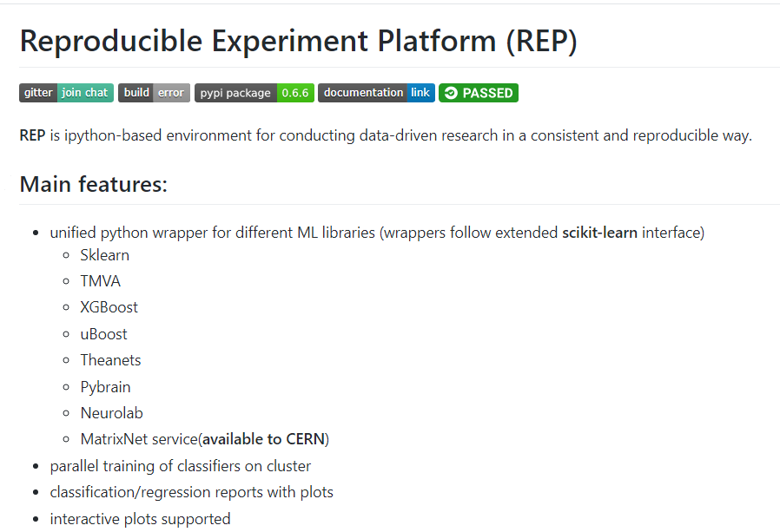Click the TMVA list entry
The width and height of the screenshot is (780, 532).
(x=101, y=281)
